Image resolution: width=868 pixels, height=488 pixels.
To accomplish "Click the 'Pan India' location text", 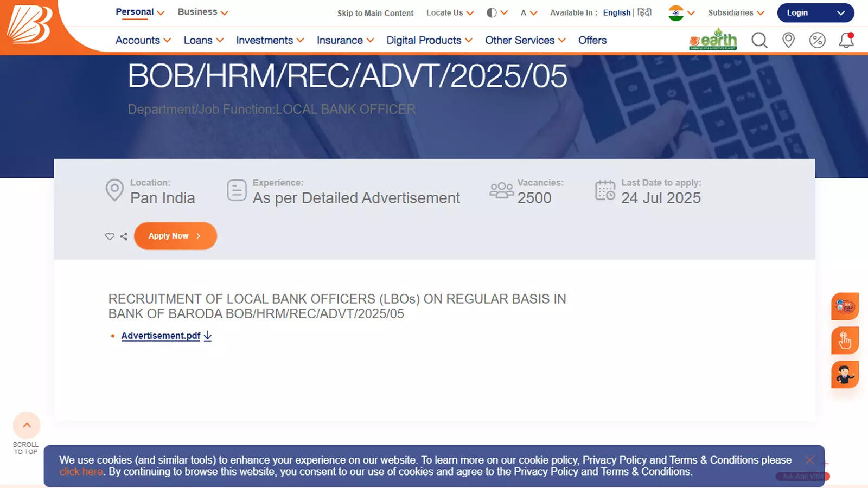I will coord(162,198).
